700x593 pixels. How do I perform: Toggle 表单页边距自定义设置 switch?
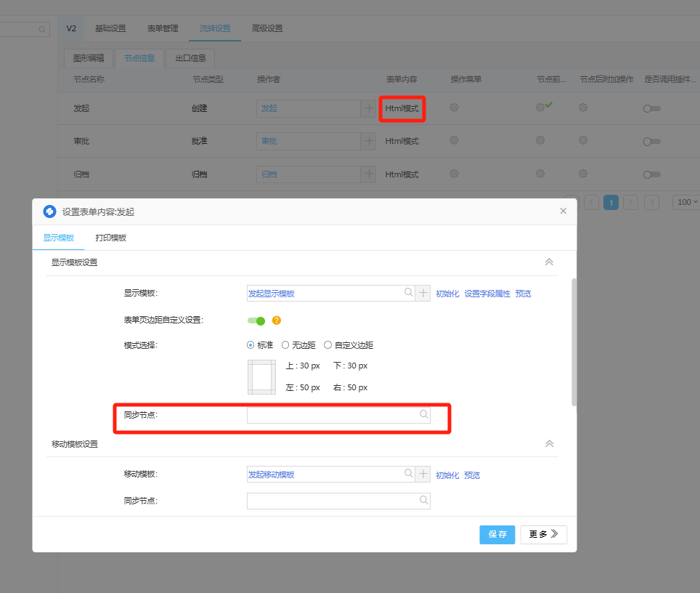coord(256,320)
